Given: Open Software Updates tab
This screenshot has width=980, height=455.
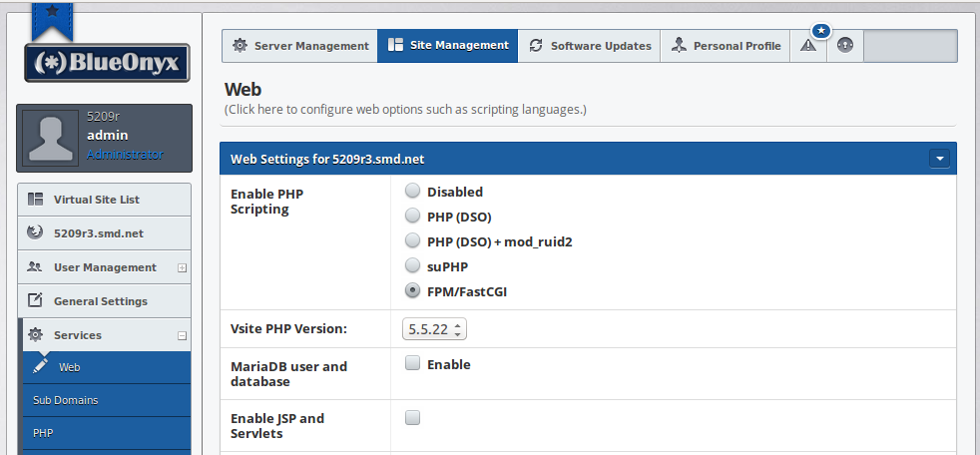Looking at the screenshot, I should (x=589, y=46).
